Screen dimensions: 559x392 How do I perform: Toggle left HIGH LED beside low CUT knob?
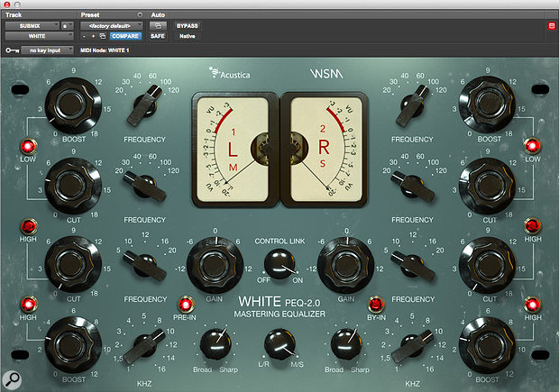tap(28, 226)
